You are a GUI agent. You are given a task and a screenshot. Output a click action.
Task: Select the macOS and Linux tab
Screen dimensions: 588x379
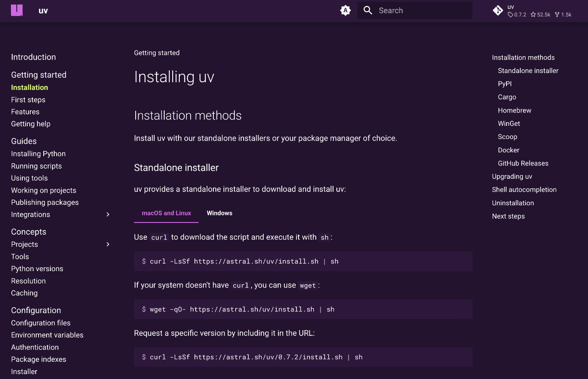pyautogui.click(x=166, y=213)
